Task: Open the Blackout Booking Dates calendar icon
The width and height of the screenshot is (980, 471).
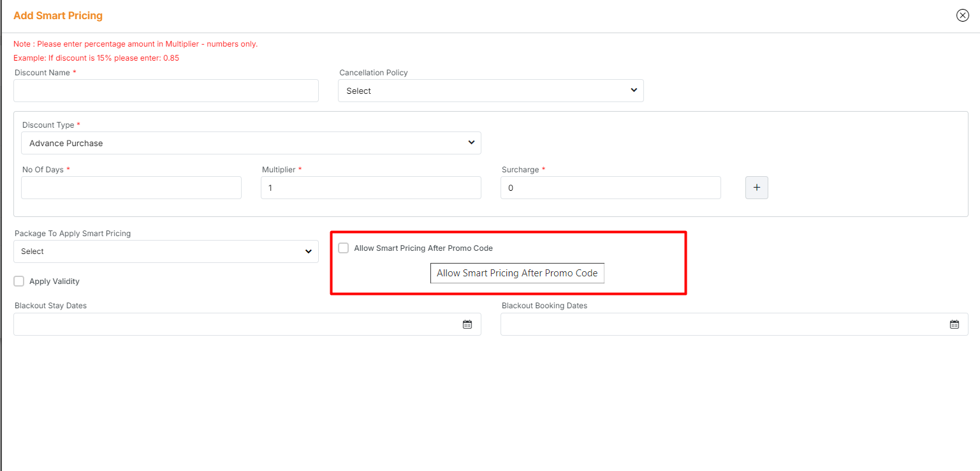Action: pyautogui.click(x=954, y=324)
